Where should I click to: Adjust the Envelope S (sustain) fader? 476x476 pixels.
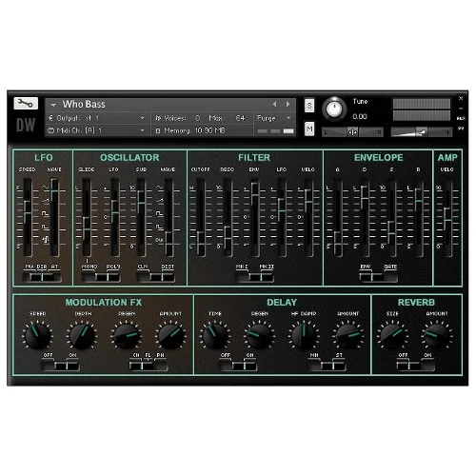[391, 234]
